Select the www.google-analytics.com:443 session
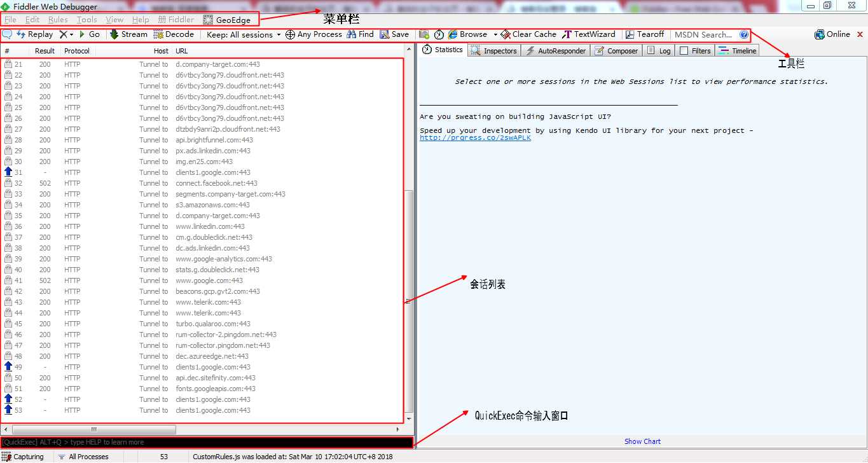This screenshot has height=463, width=868. [202, 259]
